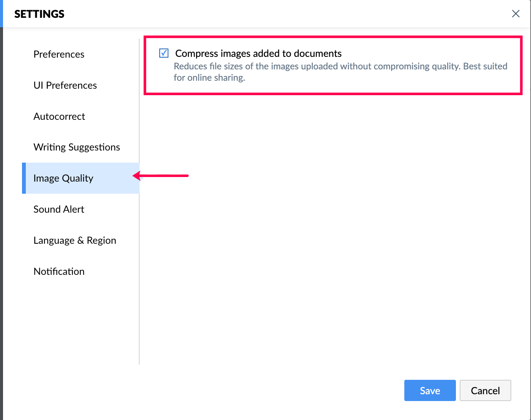This screenshot has height=420, width=531.
Task: Click the SETTINGS dialog title
Action: click(39, 14)
